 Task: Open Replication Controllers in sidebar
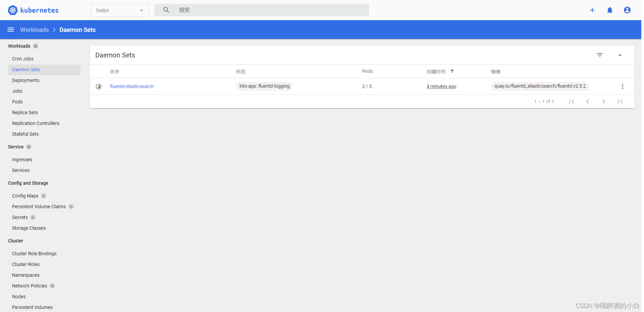[x=36, y=123]
